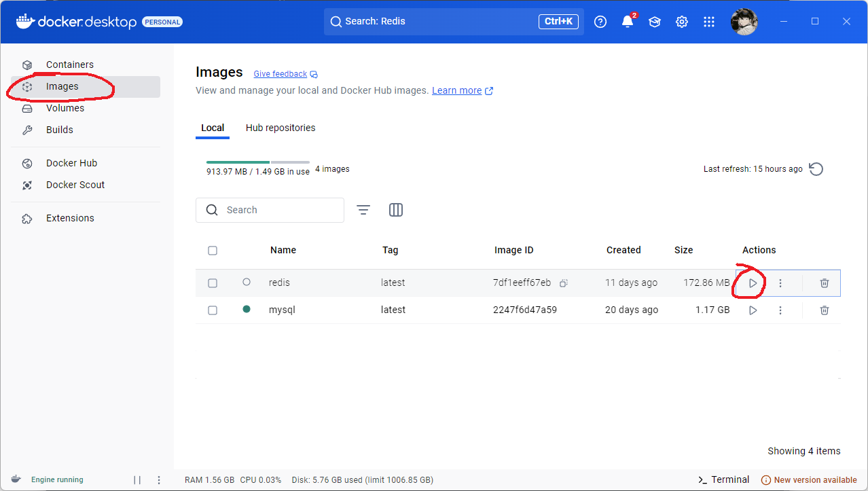868x491 pixels.
Task: Open Docker settings gear
Action: click(x=681, y=22)
